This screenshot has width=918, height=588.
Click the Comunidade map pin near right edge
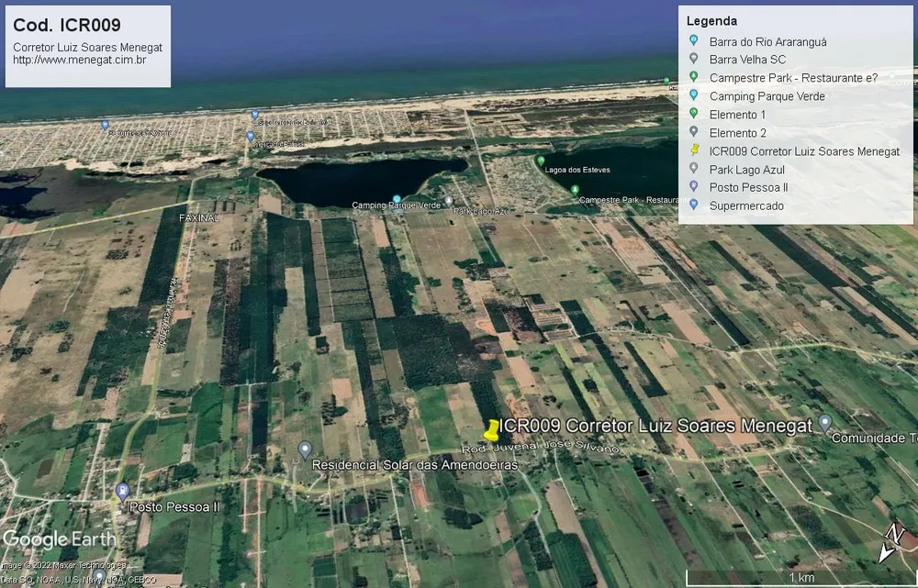pos(825,422)
